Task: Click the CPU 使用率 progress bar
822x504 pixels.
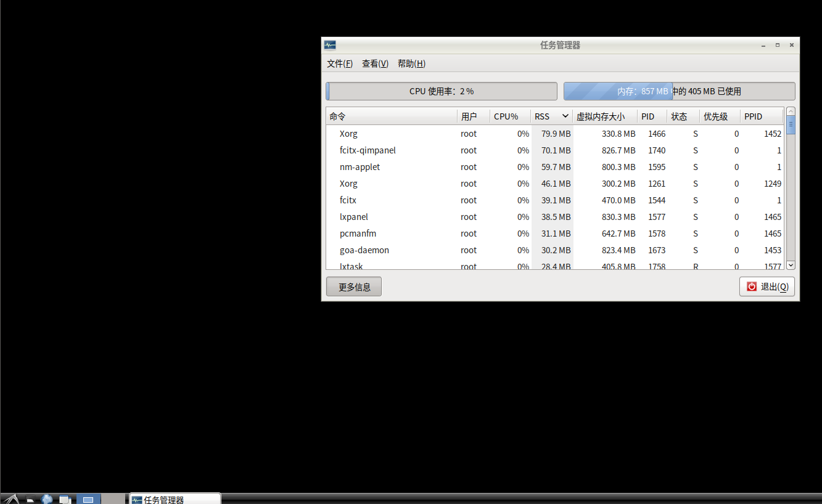Action: [442, 91]
